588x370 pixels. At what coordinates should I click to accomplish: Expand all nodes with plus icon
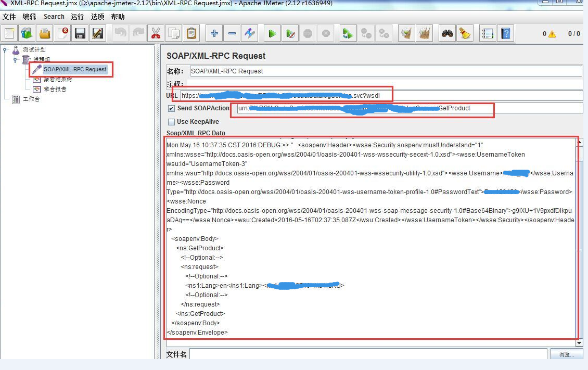point(214,34)
